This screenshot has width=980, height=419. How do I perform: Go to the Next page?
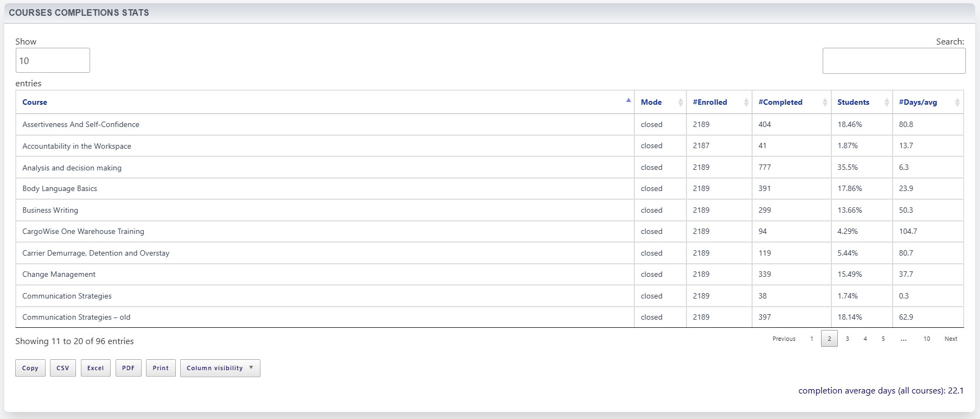click(951, 339)
